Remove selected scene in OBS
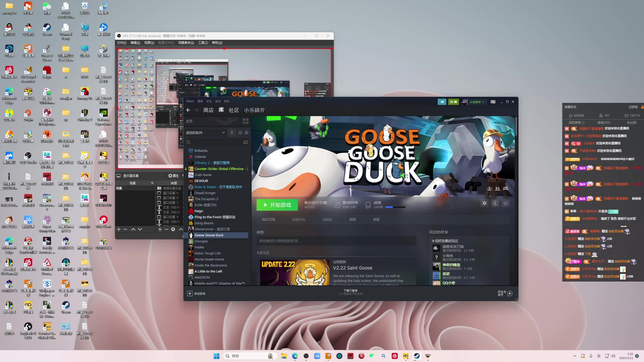Screen dimensions: 644x362 [x=125, y=229]
